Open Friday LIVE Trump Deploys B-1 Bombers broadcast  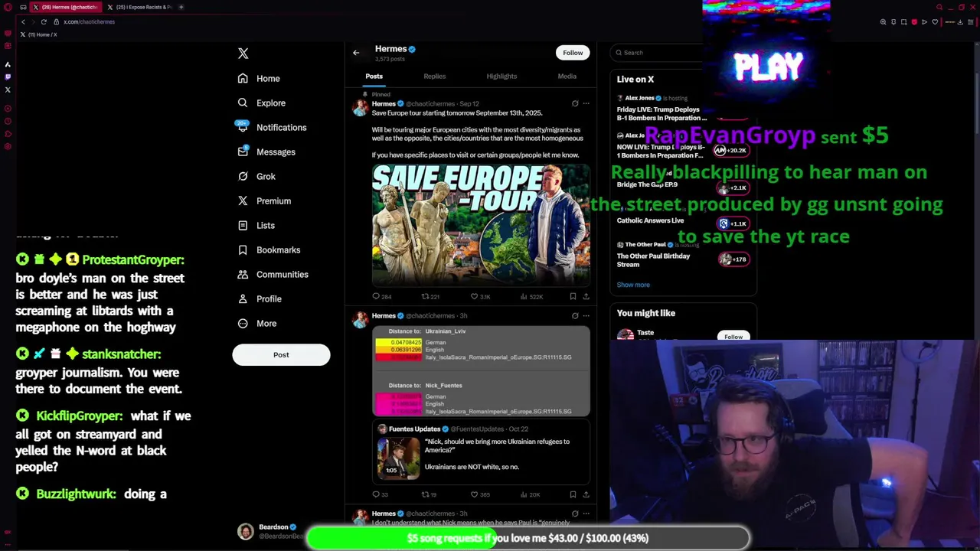click(x=661, y=114)
